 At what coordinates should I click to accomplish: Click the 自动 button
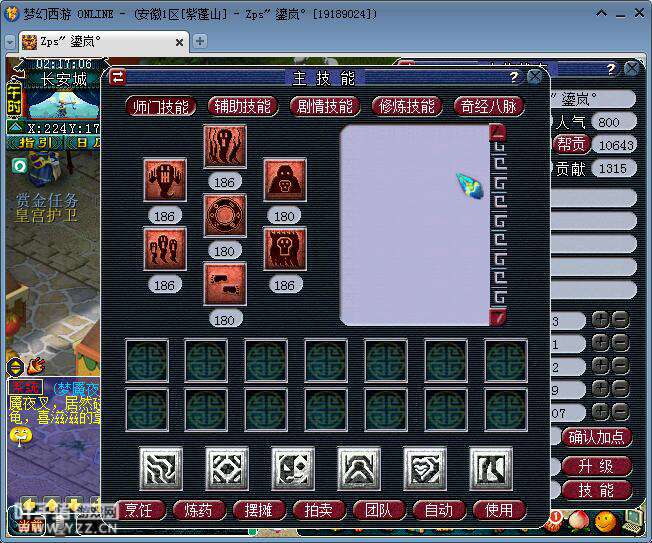tap(439, 510)
